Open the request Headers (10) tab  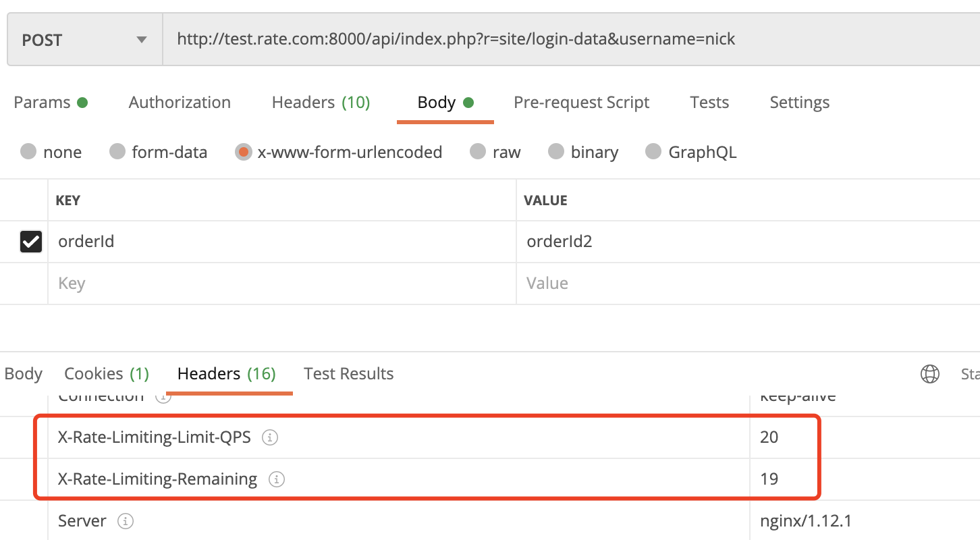pos(321,103)
